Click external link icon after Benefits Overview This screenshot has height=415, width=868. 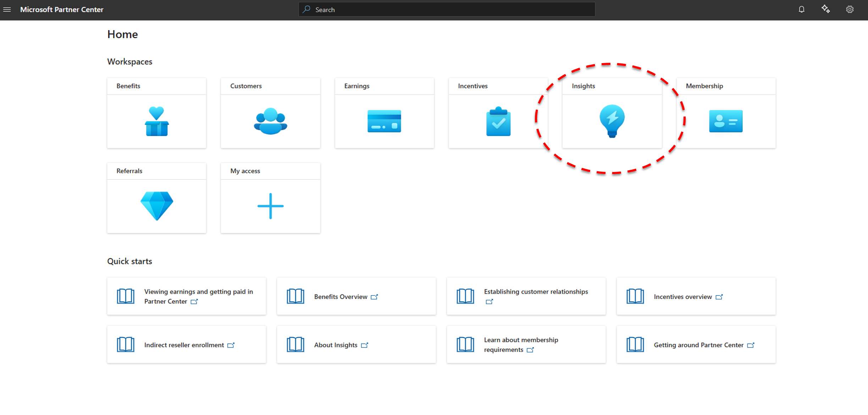coord(375,297)
